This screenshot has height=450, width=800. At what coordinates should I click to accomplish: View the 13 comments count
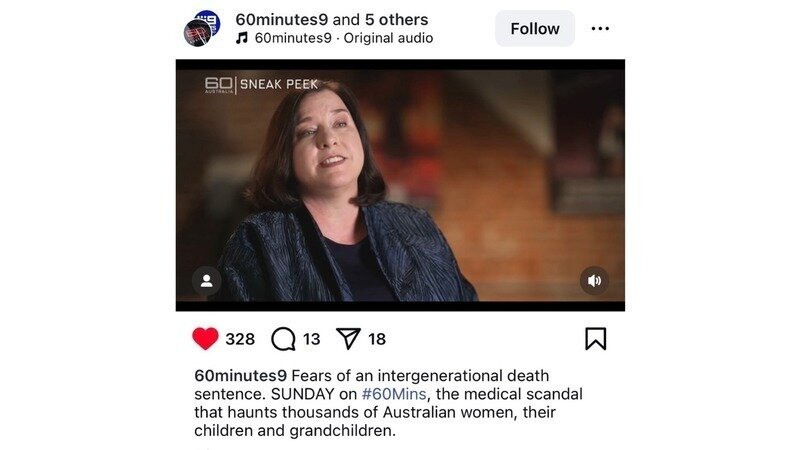point(311,339)
